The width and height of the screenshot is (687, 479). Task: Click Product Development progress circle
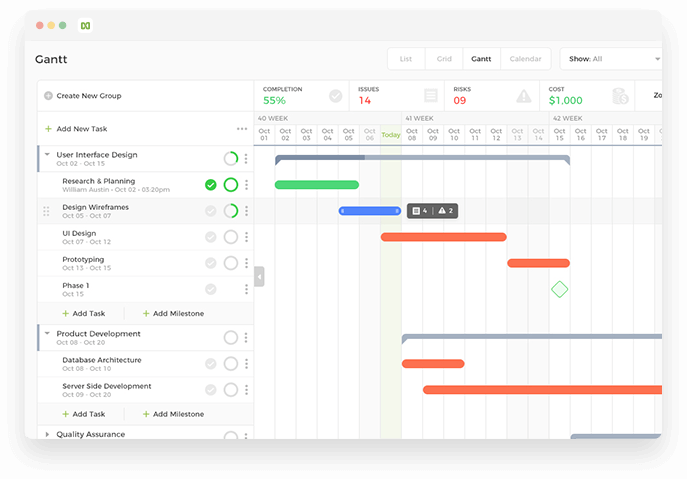click(231, 337)
